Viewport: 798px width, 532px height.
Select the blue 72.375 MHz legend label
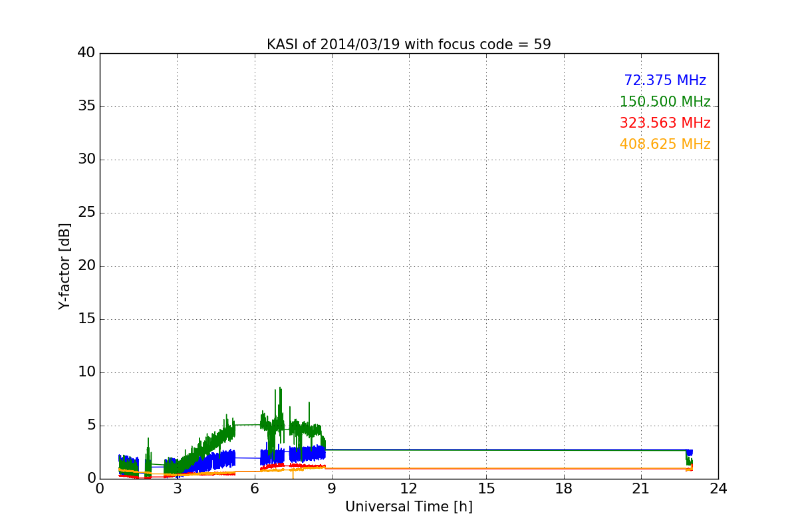(665, 80)
